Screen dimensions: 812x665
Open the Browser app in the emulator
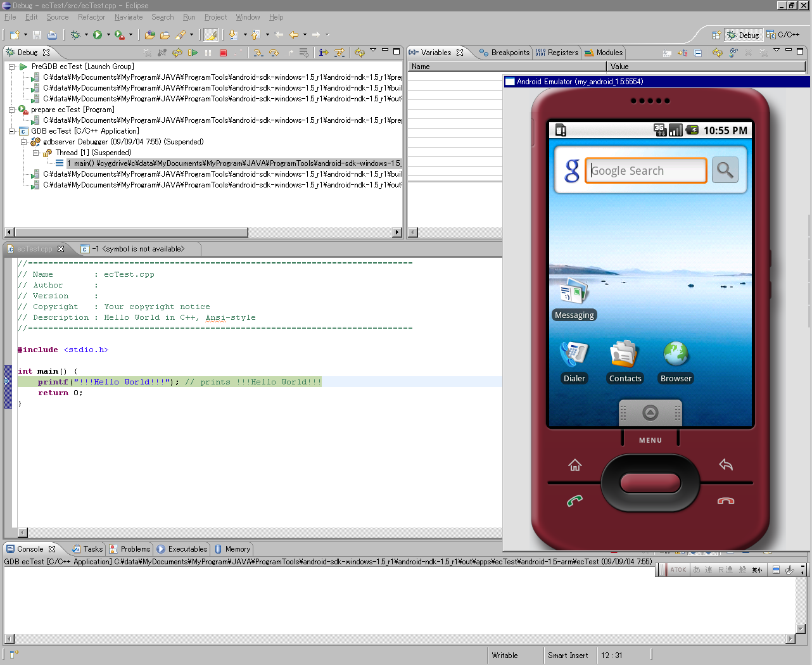click(x=676, y=362)
